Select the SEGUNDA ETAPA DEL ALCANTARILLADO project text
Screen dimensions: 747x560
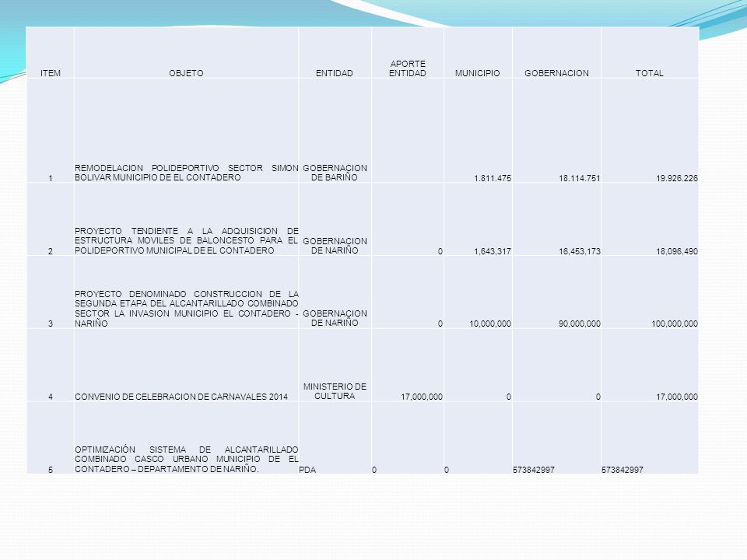tap(186, 309)
